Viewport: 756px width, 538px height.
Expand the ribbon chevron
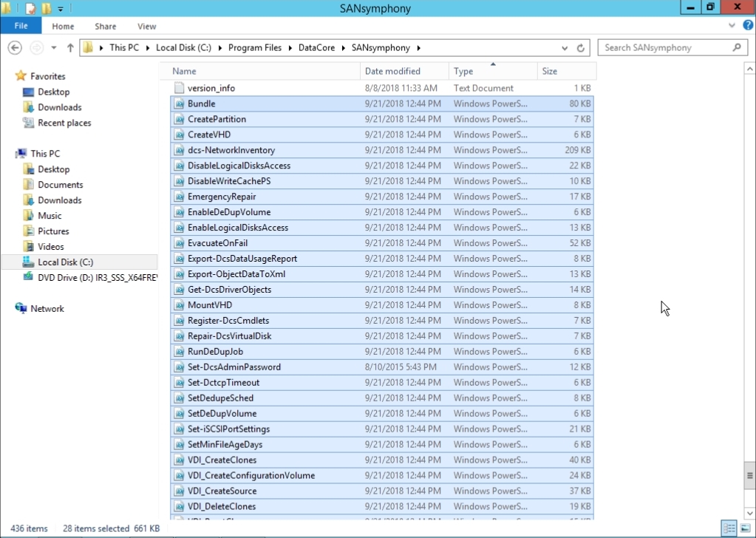tap(732, 26)
